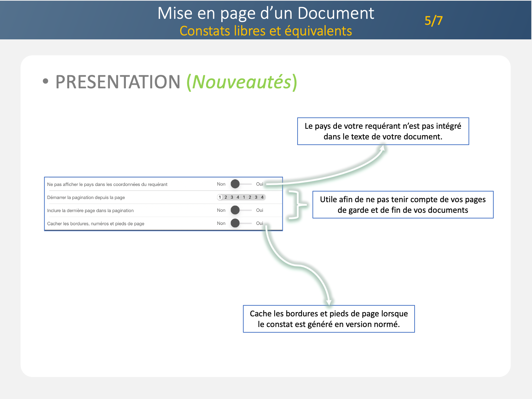Select the 'Cache les bordures et pieds' callout
This screenshot has width=532, height=399.
click(329, 319)
